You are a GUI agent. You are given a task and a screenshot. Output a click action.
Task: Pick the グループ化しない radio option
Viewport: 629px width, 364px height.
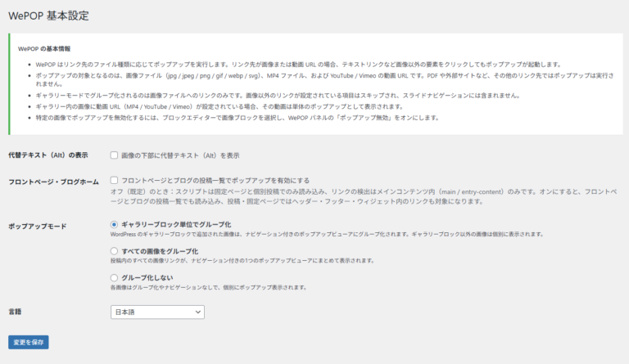[115, 277]
